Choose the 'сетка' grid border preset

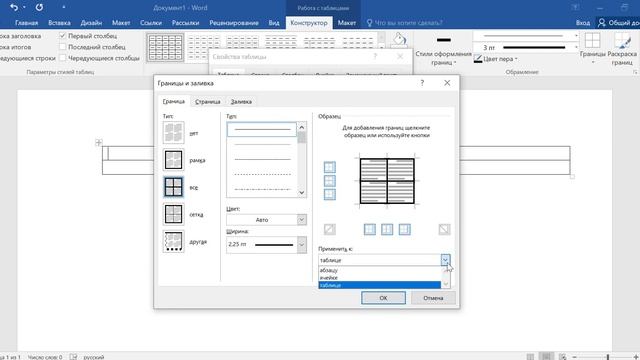click(173, 214)
